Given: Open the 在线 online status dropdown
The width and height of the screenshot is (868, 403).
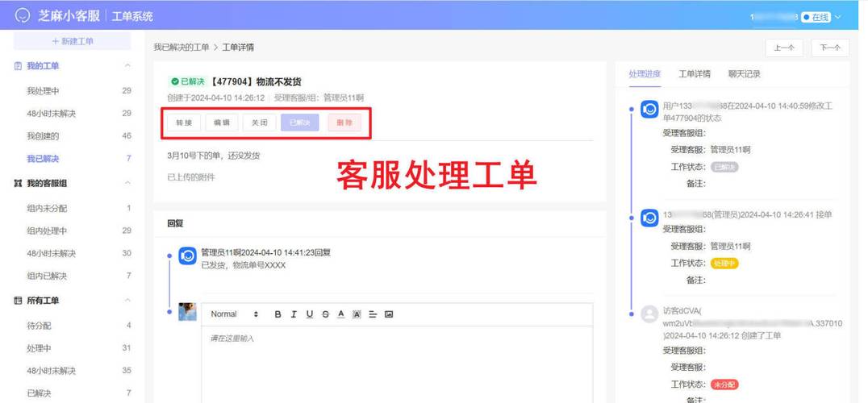Looking at the screenshot, I should click(821, 17).
